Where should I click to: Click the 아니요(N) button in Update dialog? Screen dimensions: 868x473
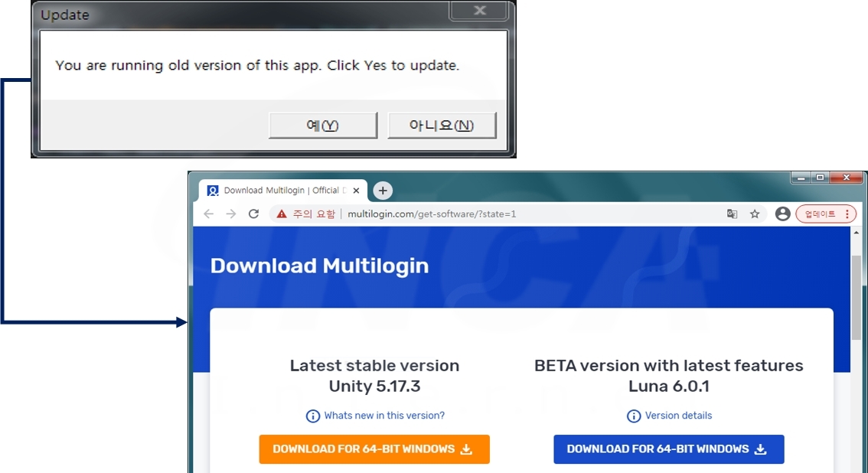[442, 125]
